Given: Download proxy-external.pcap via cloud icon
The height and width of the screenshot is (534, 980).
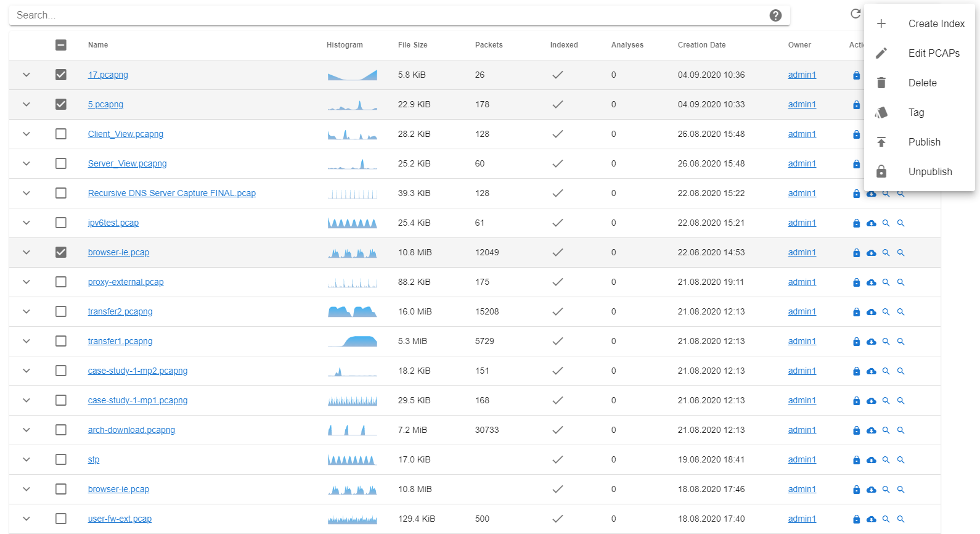Looking at the screenshot, I should coord(871,282).
